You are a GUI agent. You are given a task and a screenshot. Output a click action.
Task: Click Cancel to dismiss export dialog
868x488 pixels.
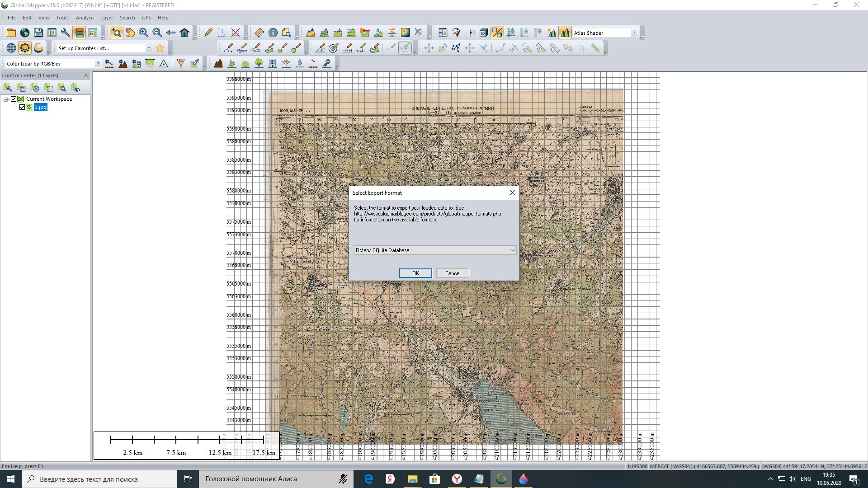coord(453,273)
